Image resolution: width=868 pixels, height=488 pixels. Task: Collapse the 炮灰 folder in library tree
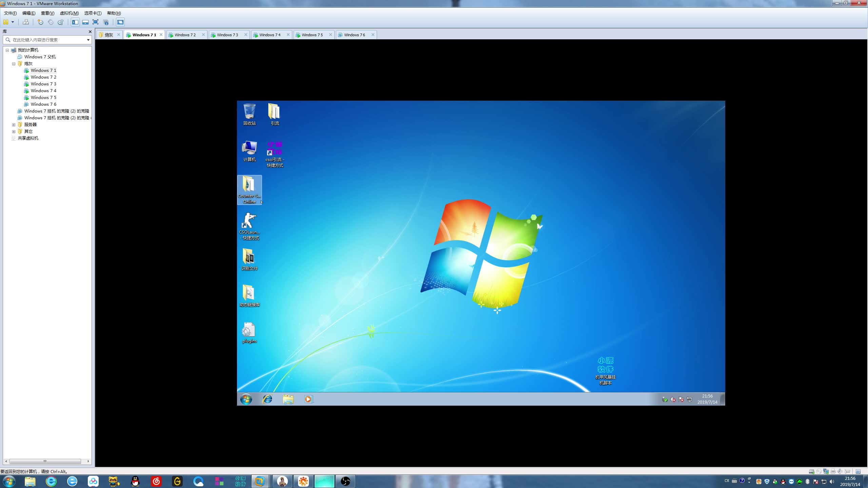pyautogui.click(x=14, y=64)
